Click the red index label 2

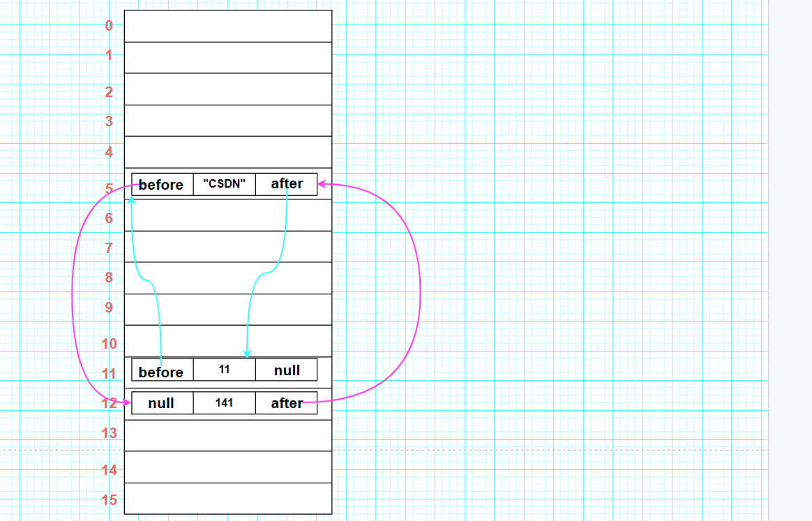pos(109,92)
